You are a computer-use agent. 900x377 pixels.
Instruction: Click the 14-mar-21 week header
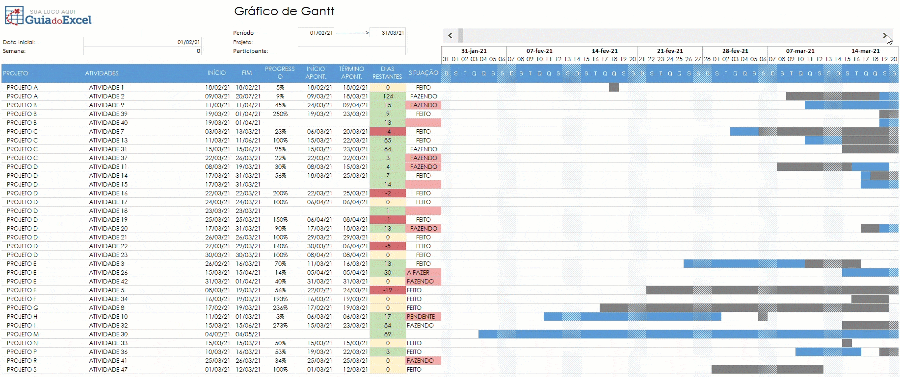[866, 50]
